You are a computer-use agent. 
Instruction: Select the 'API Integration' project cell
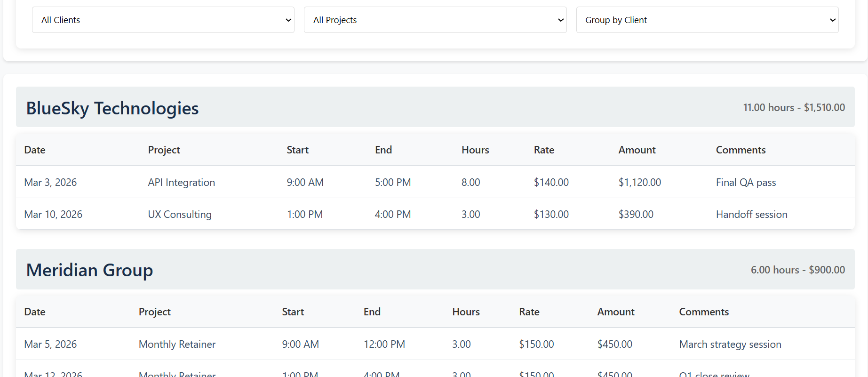coord(181,182)
